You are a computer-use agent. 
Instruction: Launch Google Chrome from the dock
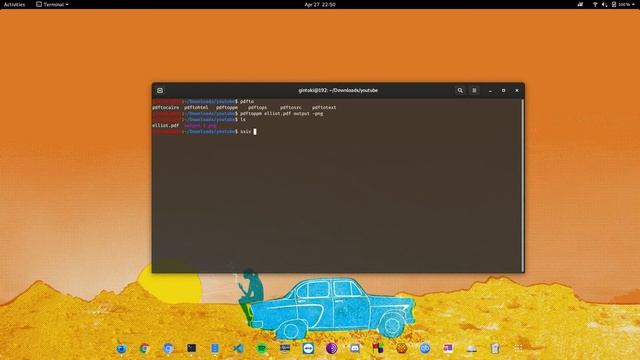pyautogui.click(x=144, y=348)
